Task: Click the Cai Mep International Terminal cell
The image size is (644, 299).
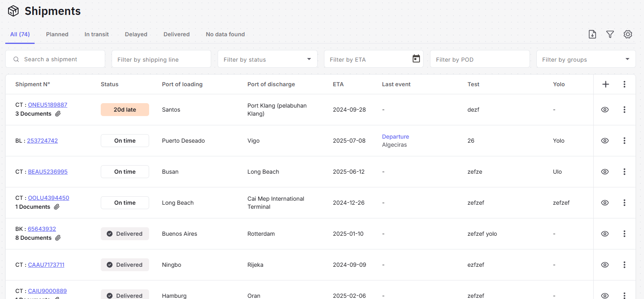Action: pyautogui.click(x=276, y=203)
